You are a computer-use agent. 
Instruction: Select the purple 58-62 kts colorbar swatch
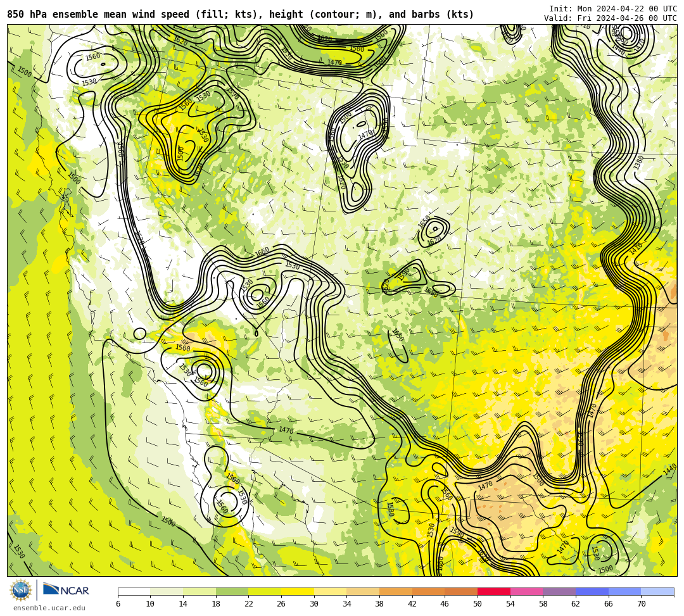[559, 591]
